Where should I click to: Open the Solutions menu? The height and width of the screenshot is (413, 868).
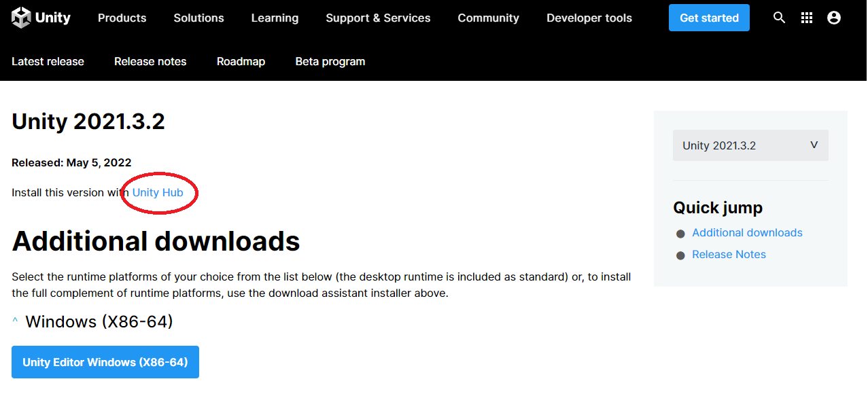pos(198,18)
